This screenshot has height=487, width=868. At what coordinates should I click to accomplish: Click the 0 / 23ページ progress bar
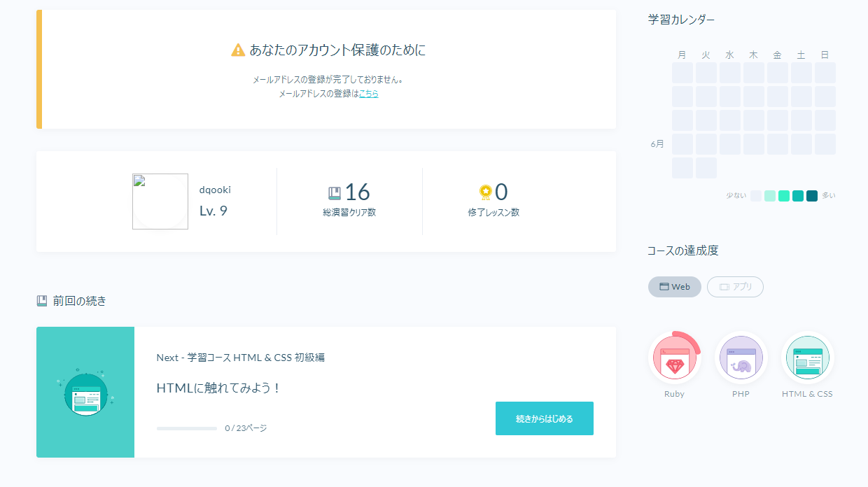coord(187,428)
